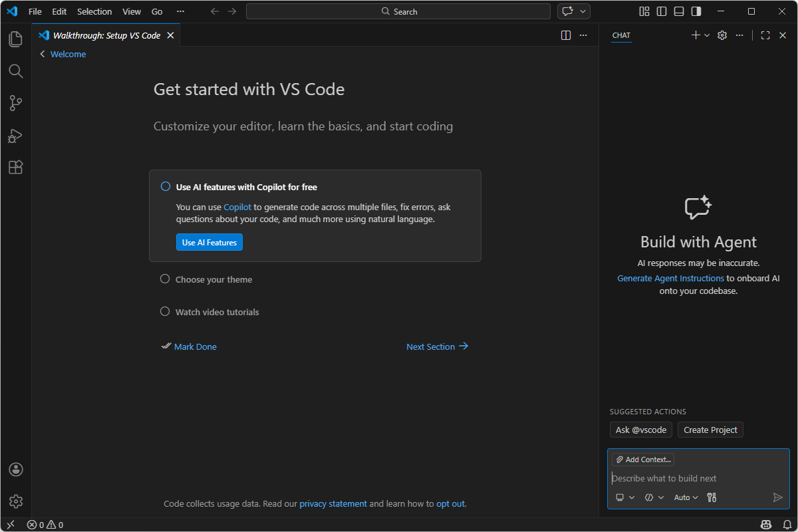Open Run and Debug view
This screenshot has height=532, width=798.
click(x=15, y=136)
